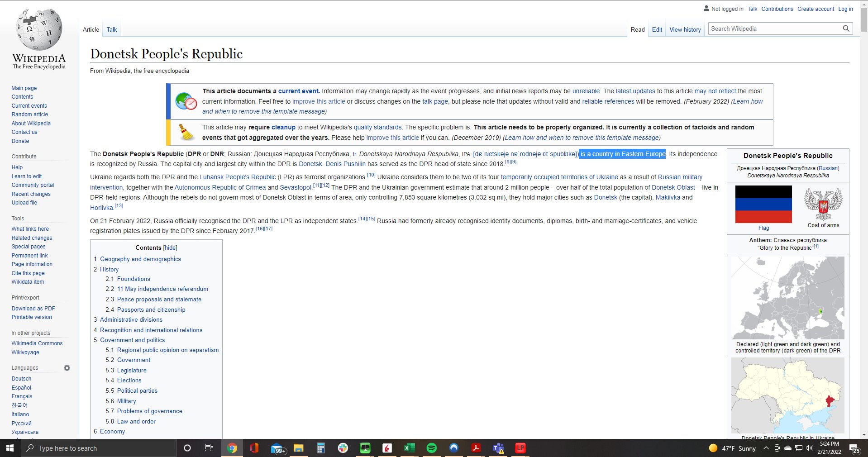Click the Wikipedia globe logo
This screenshot has height=457, width=868.
(39, 29)
